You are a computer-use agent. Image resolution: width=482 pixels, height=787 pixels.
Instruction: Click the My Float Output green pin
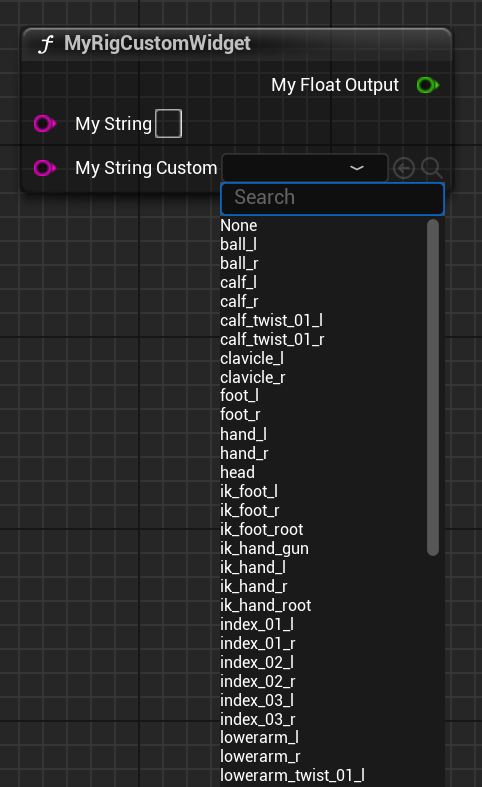pos(428,85)
